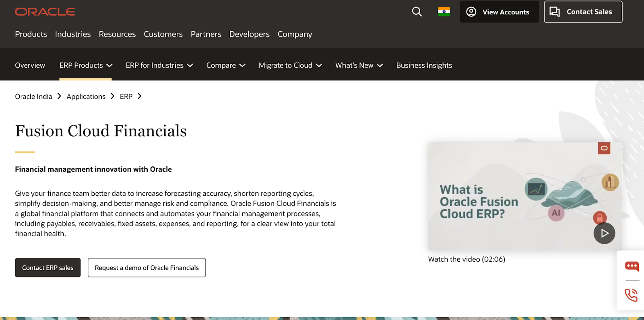Expand the What's New dropdown
The image size is (644, 320).
(x=359, y=65)
